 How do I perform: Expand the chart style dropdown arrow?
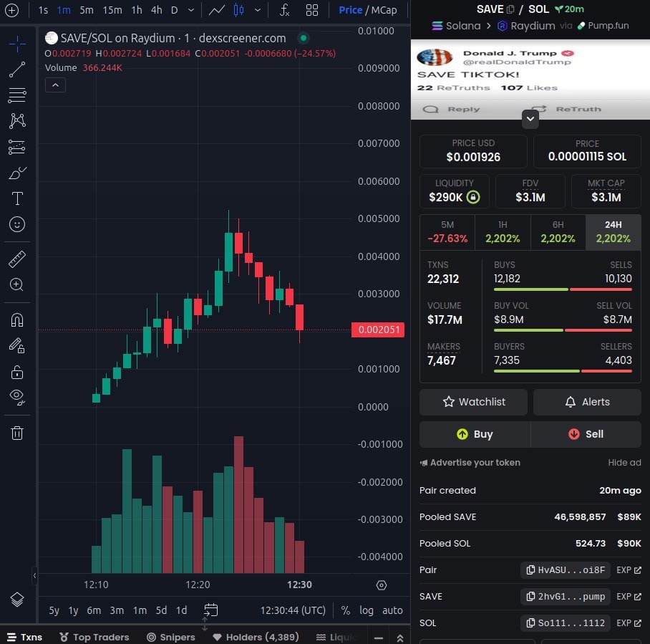click(258, 10)
